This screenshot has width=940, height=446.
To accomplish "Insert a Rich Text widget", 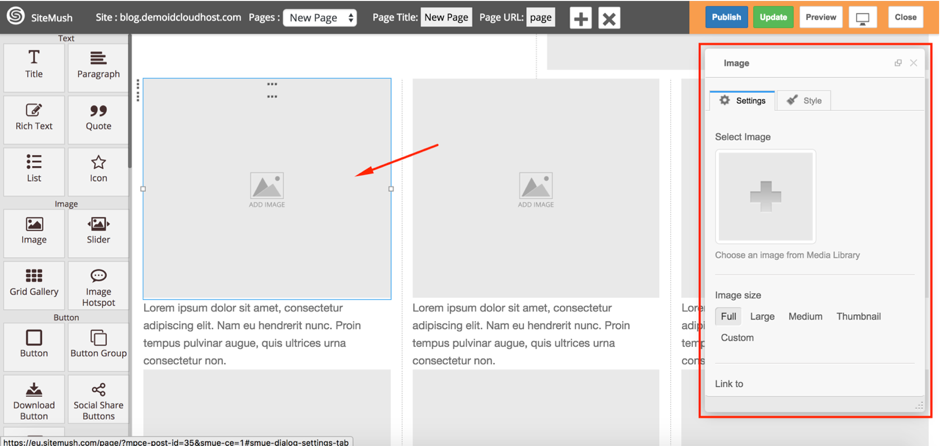I will (x=34, y=120).
